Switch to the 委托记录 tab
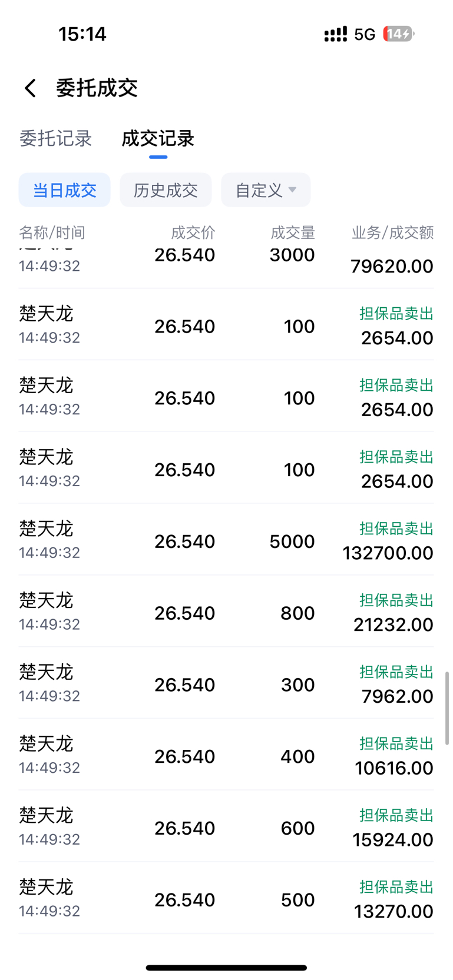The width and height of the screenshot is (453, 980). pos(55,138)
